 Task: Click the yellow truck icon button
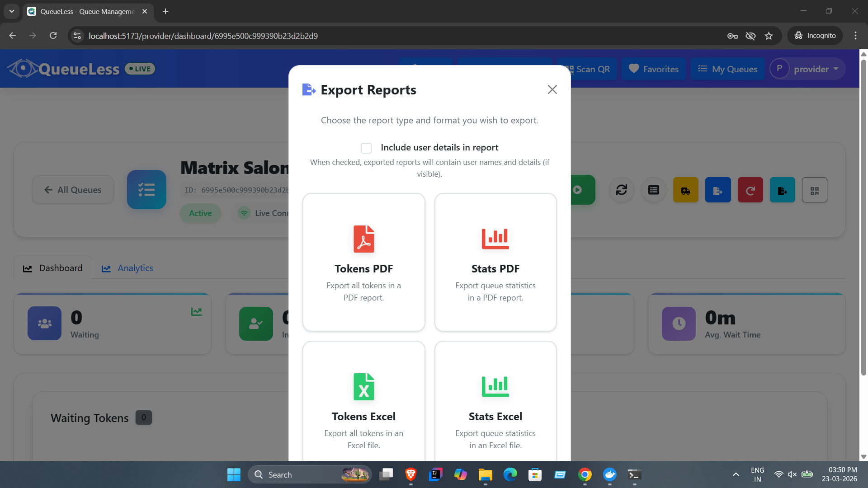[x=686, y=190]
